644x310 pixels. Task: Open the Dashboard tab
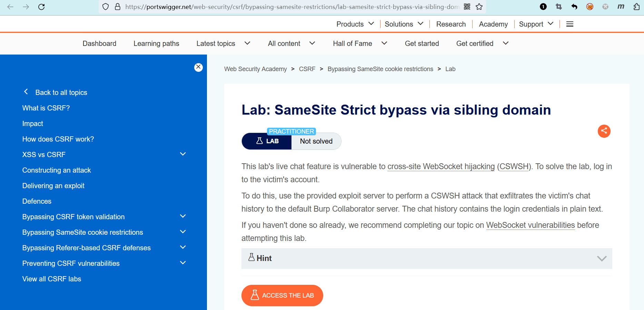(x=99, y=43)
